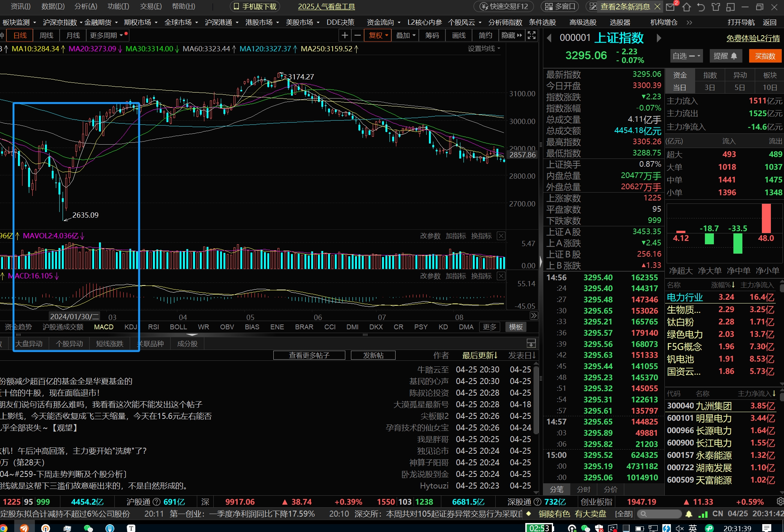Click the zoom out minus icon
784x532 pixels.
coord(357,36)
